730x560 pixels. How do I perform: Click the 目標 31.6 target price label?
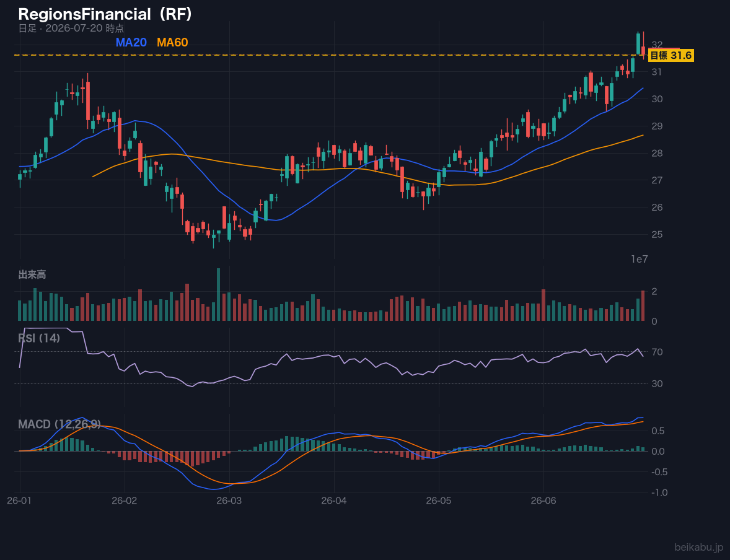click(x=671, y=56)
